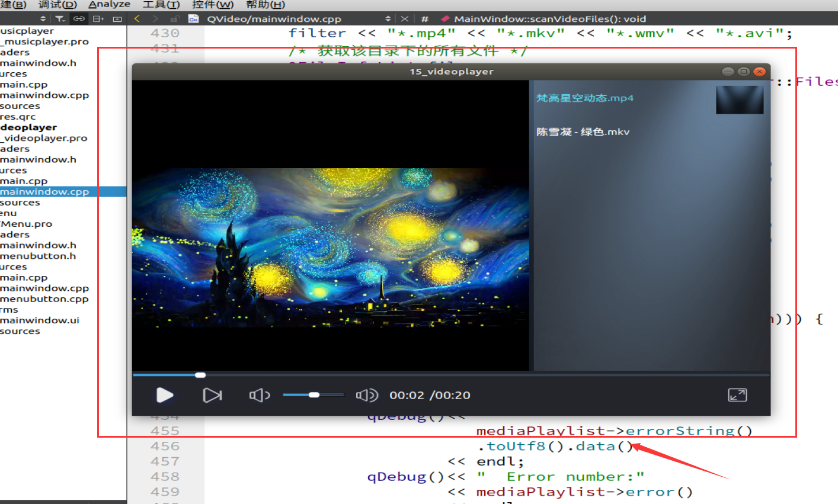Click the volume down speaker icon

click(x=260, y=395)
